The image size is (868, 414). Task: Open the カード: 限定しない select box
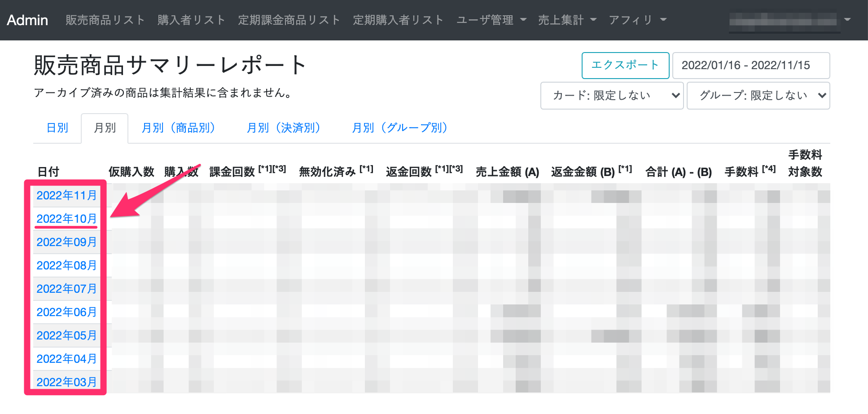tap(611, 95)
